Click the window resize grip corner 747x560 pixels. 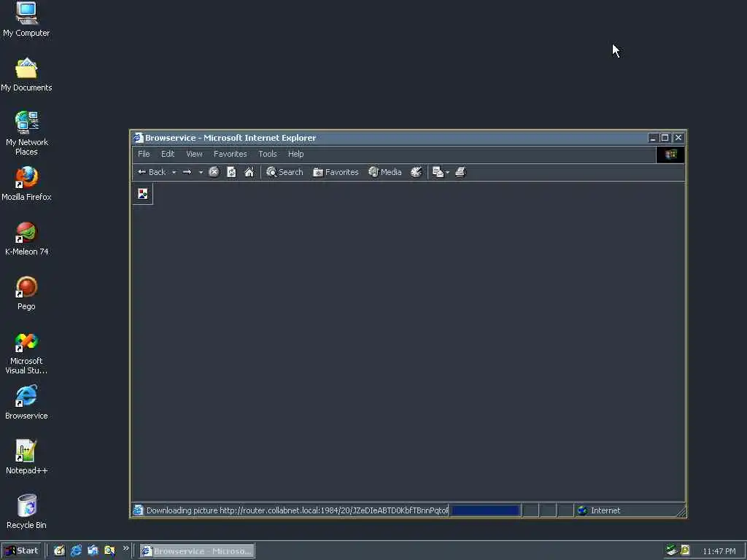click(681, 512)
